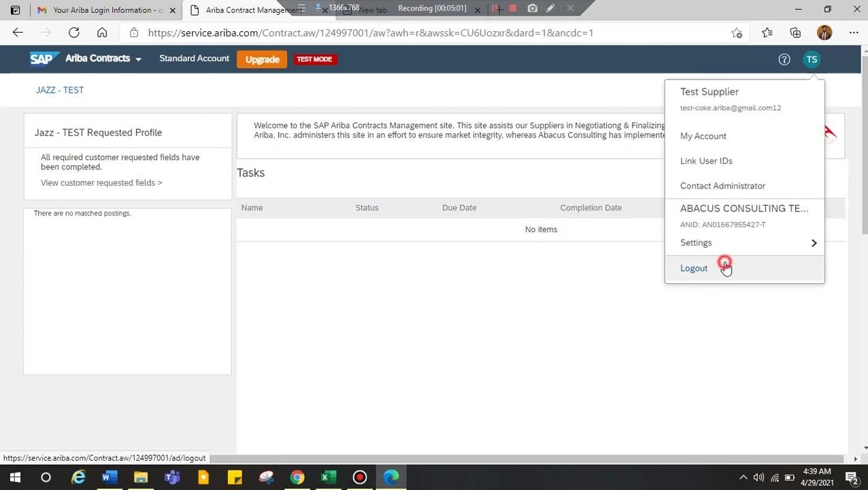Select Contact Administrator menu item

tap(722, 186)
